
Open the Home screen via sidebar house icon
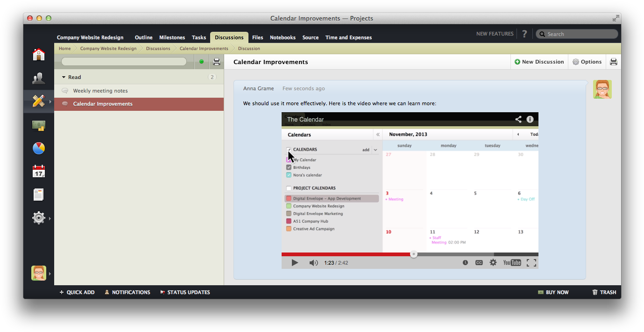(x=39, y=54)
